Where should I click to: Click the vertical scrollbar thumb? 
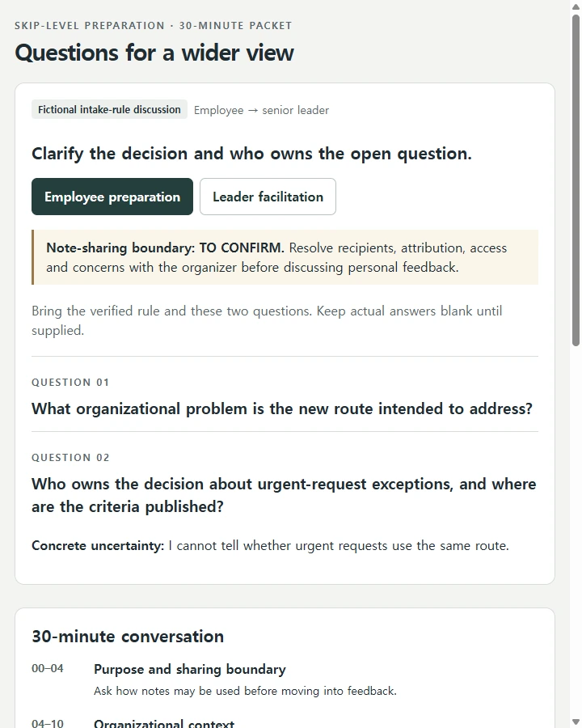pos(576,180)
